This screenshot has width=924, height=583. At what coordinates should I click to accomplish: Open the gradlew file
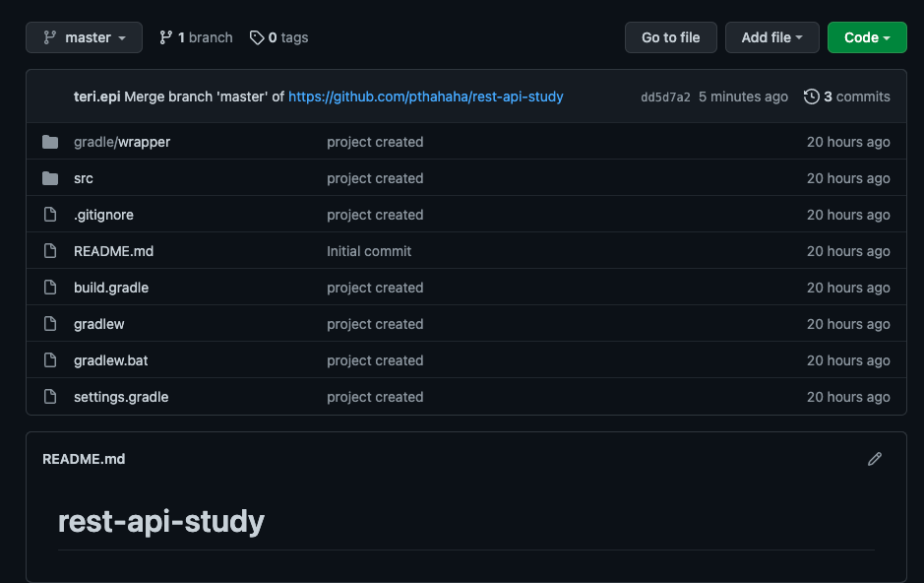pos(99,324)
